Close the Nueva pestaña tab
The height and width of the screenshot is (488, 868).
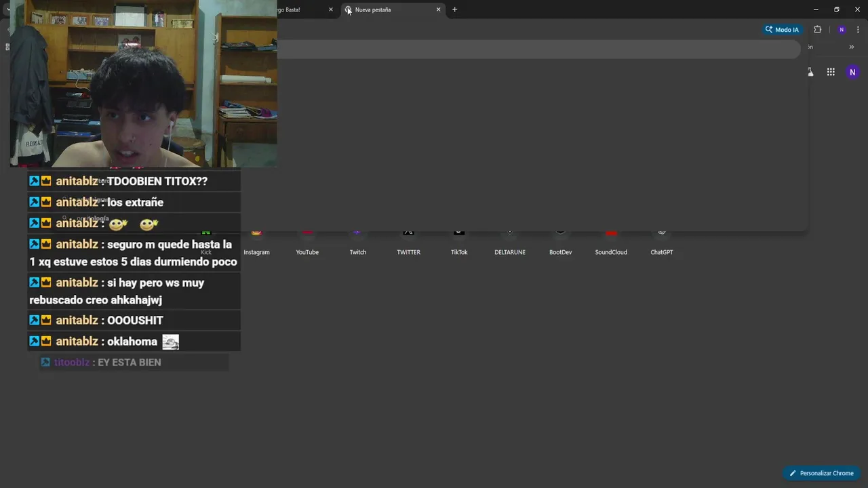pos(438,9)
